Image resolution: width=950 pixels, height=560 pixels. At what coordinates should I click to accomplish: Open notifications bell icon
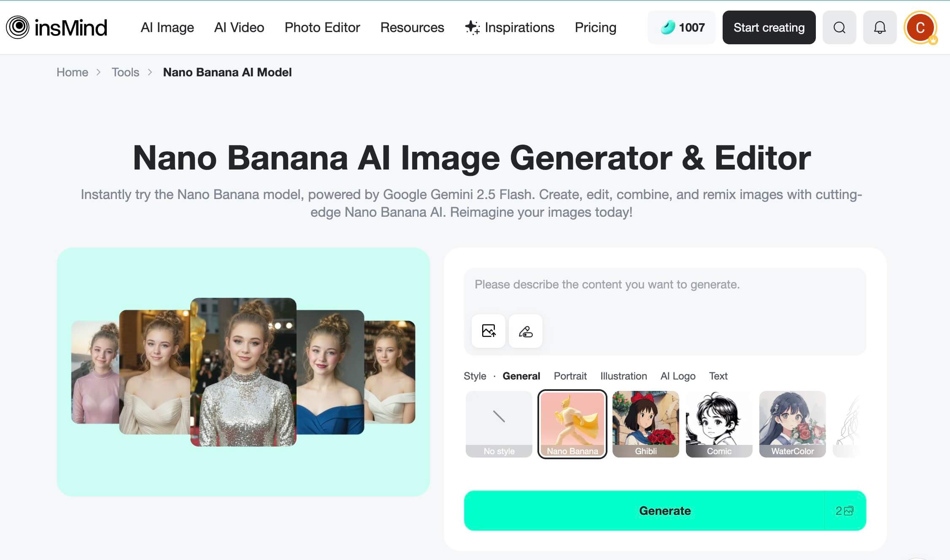click(880, 27)
